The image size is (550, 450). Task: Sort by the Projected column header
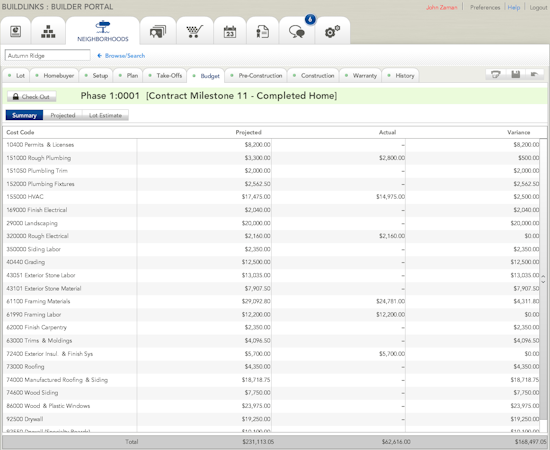point(248,132)
